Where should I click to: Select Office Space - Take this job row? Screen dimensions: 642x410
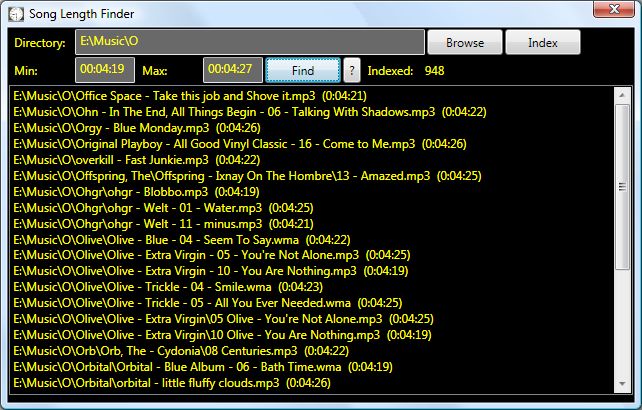[x=190, y=96]
